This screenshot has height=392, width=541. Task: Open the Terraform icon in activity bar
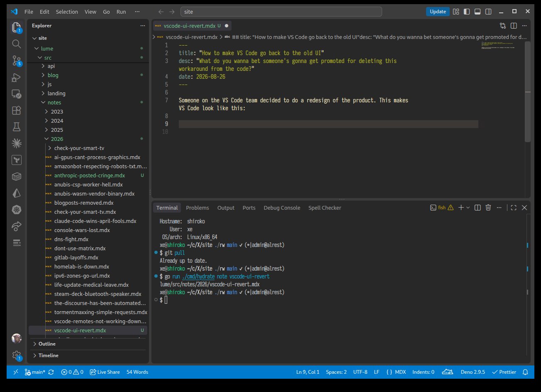[x=16, y=160]
